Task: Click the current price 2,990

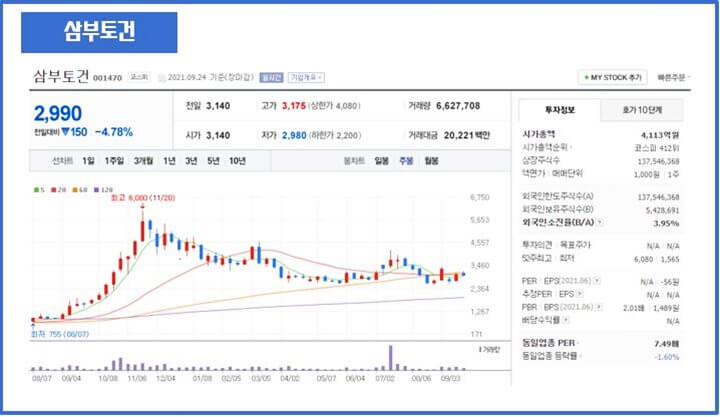Action: click(x=58, y=113)
